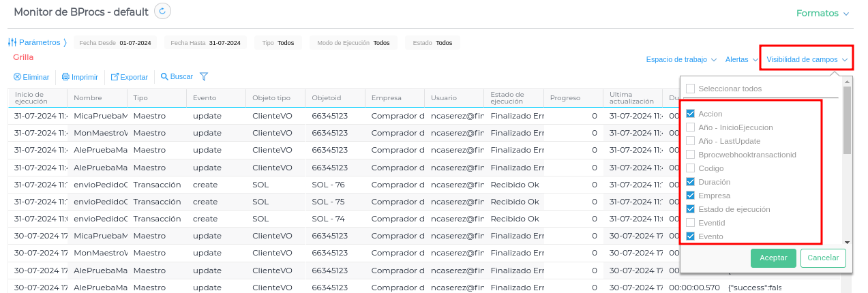
Task: Click the Ultima actualización column header
Action: [633, 98]
